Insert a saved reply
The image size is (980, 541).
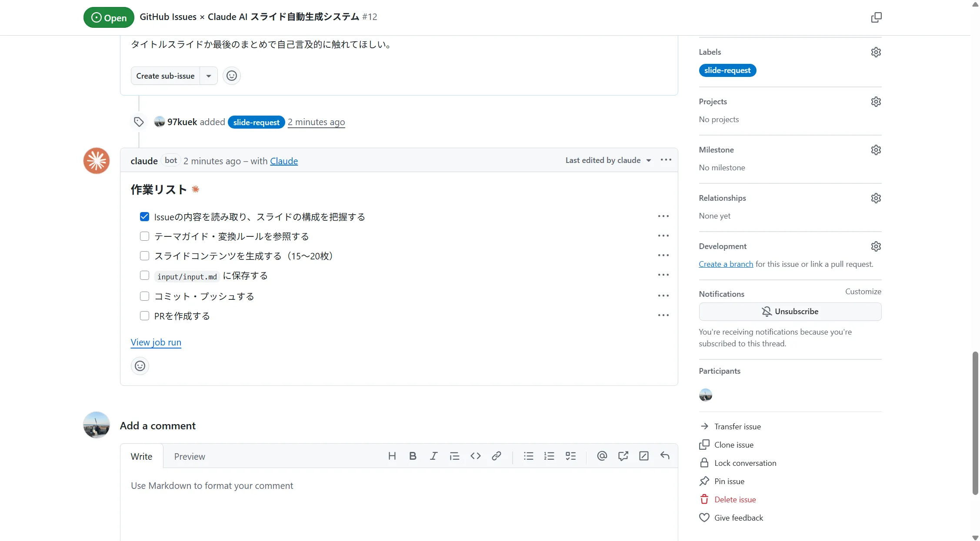tap(665, 456)
